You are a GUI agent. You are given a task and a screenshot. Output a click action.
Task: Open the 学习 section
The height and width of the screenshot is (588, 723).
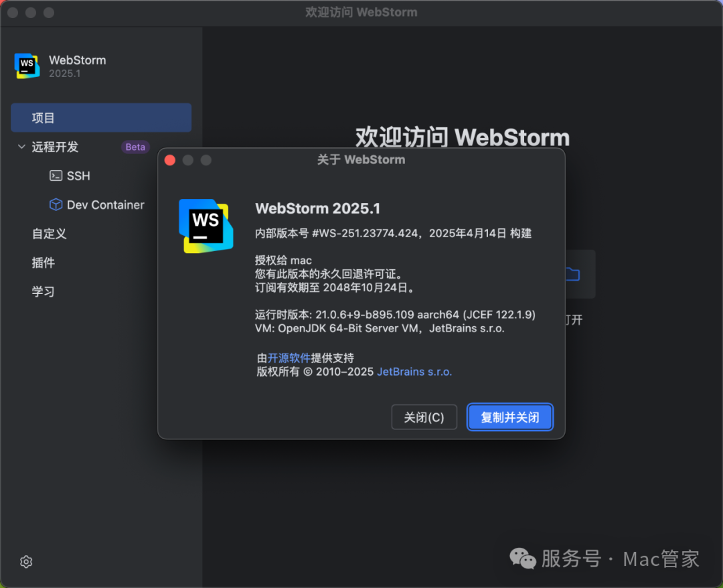click(x=43, y=291)
